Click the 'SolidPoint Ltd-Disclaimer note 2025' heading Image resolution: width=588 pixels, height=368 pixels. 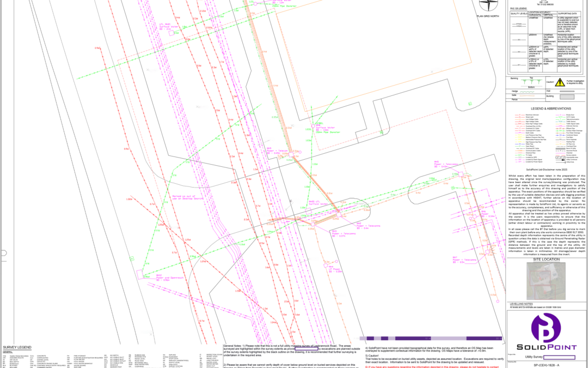click(x=546, y=170)
